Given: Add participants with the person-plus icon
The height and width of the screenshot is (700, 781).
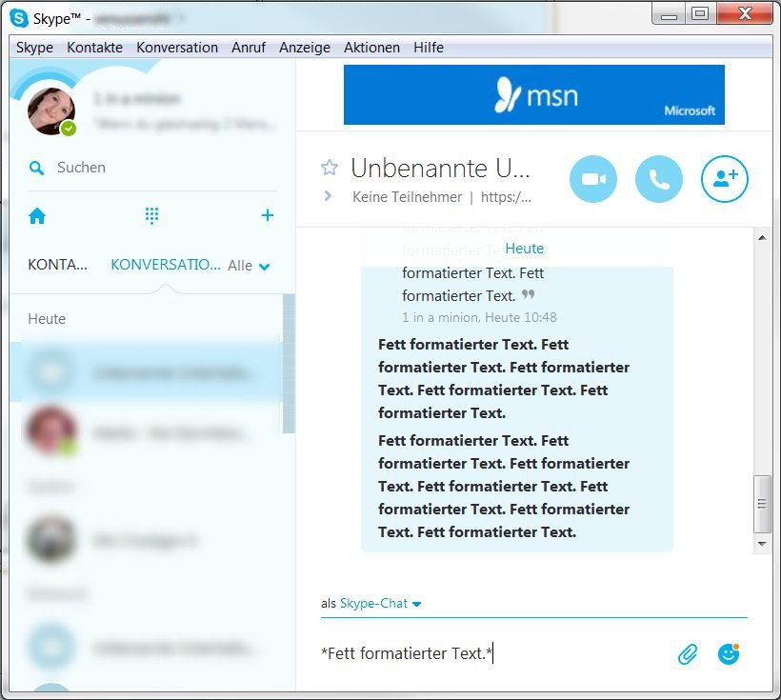Looking at the screenshot, I should pyautogui.click(x=724, y=179).
